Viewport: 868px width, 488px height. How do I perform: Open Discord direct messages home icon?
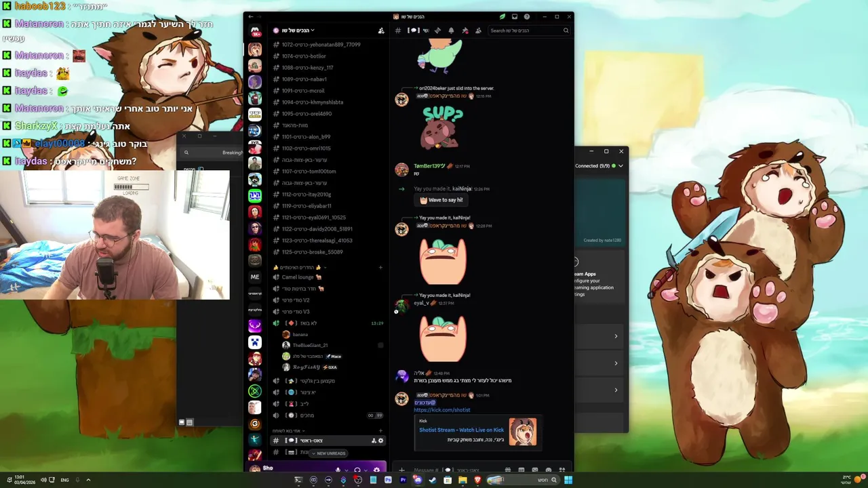coord(255,31)
